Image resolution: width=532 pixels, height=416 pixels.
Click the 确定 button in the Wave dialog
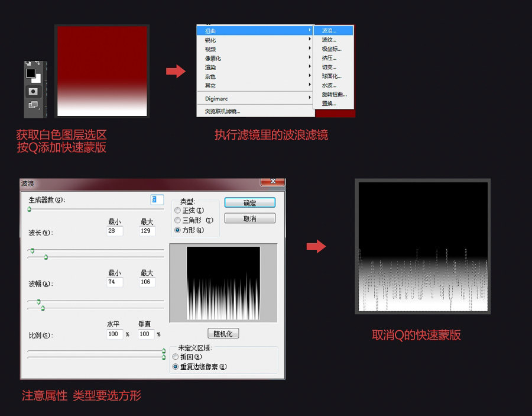tap(249, 203)
